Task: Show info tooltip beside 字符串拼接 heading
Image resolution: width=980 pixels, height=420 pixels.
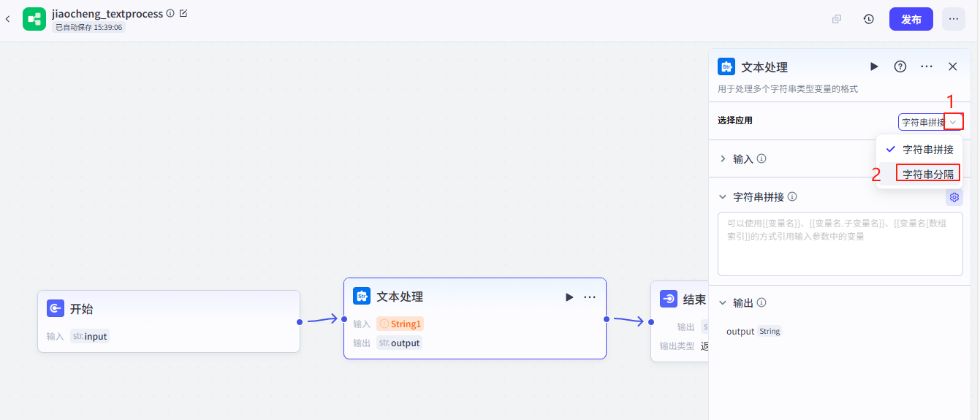Action: (792, 197)
